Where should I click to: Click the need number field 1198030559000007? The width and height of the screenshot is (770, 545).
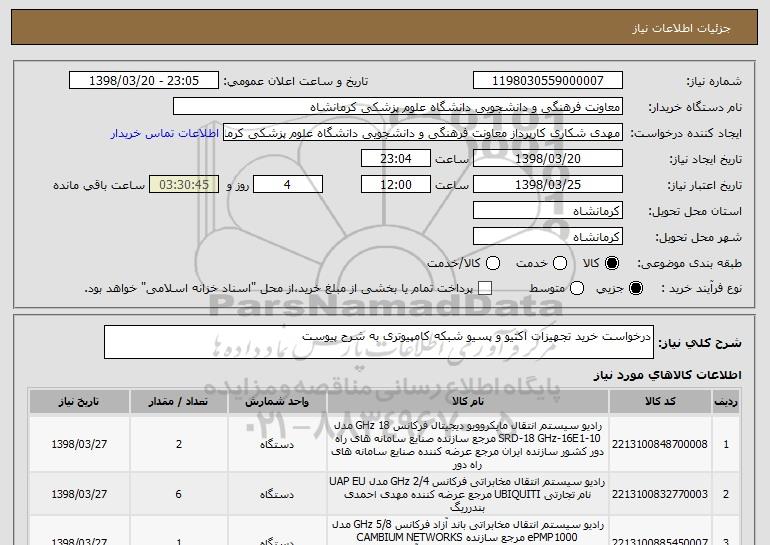tap(548, 81)
